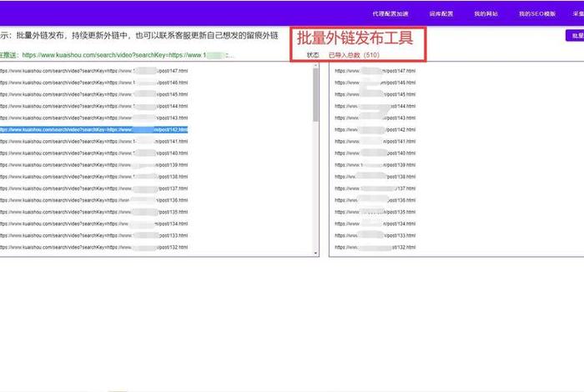Click right list URL ending /144.html
This screenshot has height=392, width=584.
[x=375, y=106]
